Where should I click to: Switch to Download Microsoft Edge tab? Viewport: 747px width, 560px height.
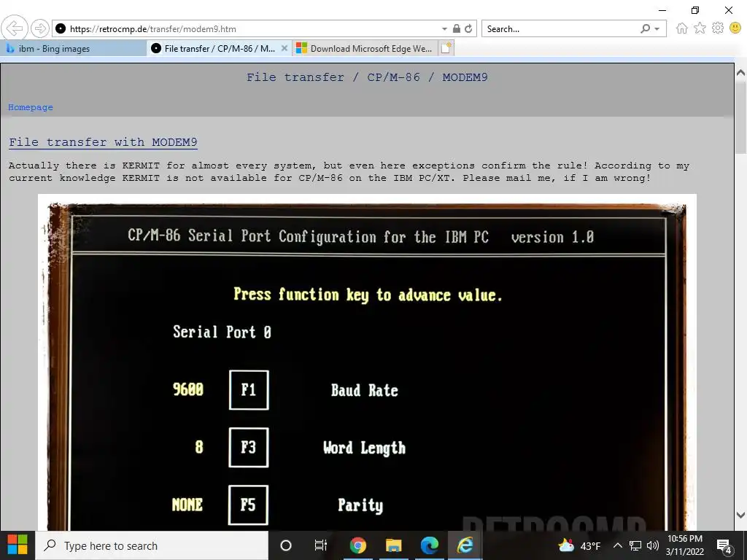click(365, 49)
